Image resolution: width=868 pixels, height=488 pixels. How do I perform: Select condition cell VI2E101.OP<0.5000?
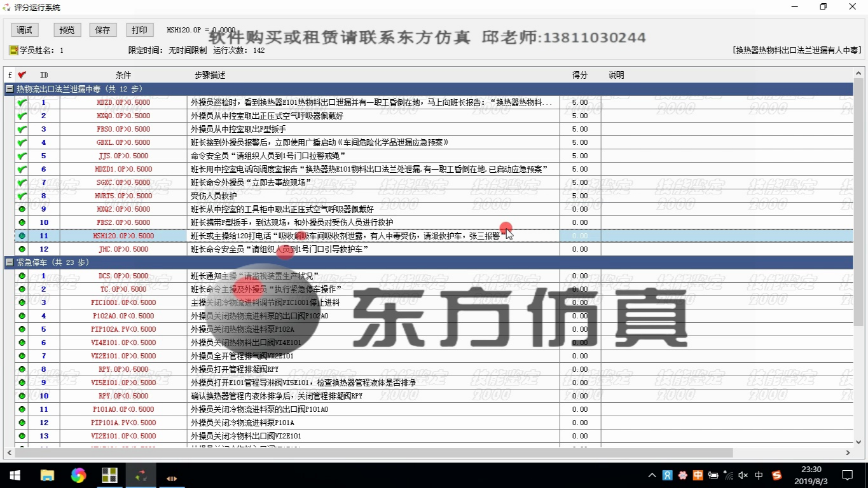(x=123, y=436)
